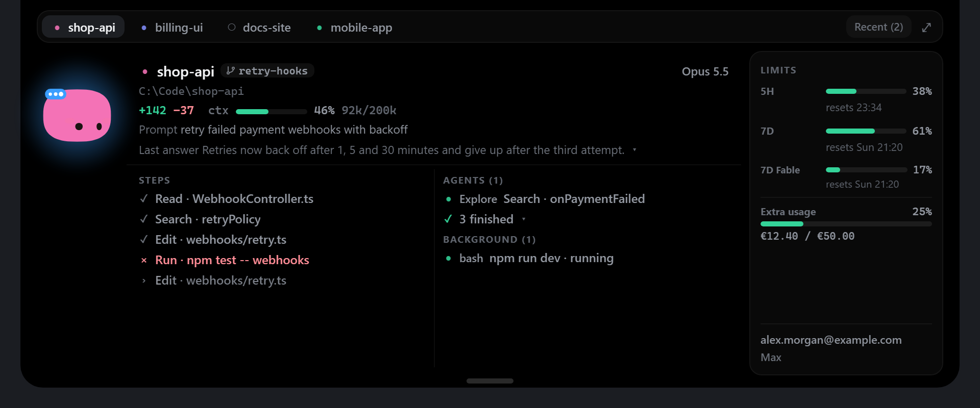Click the 92k/200k context token count

369,111
